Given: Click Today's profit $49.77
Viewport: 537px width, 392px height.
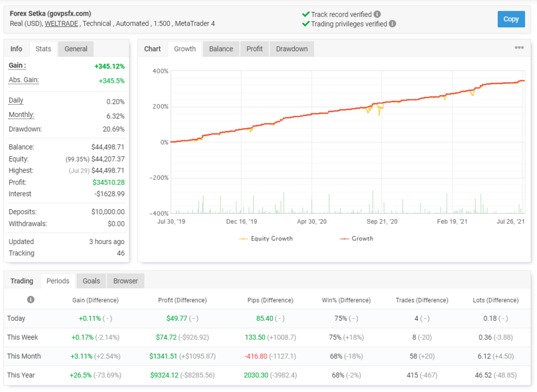Looking at the screenshot, I should coord(177,318).
